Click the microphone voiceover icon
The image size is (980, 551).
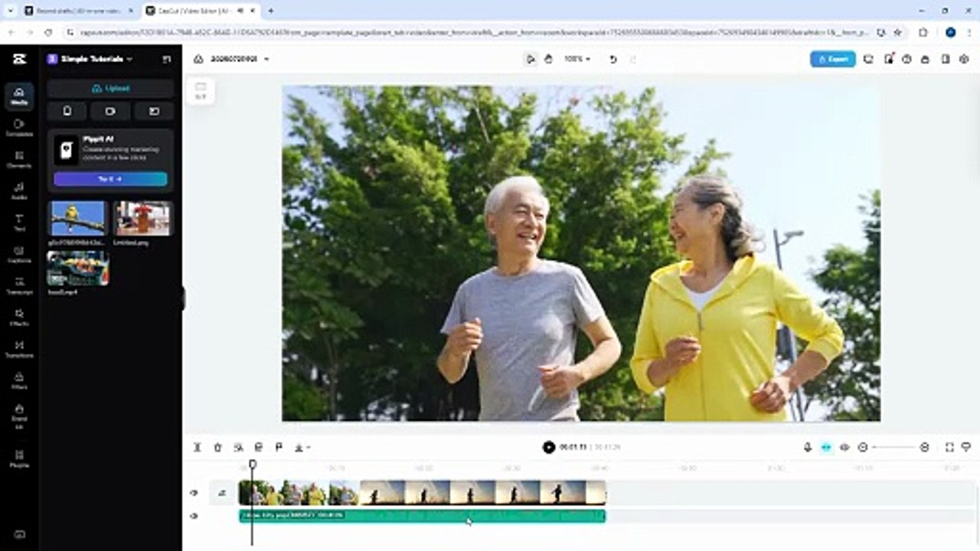tap(807, 447)
